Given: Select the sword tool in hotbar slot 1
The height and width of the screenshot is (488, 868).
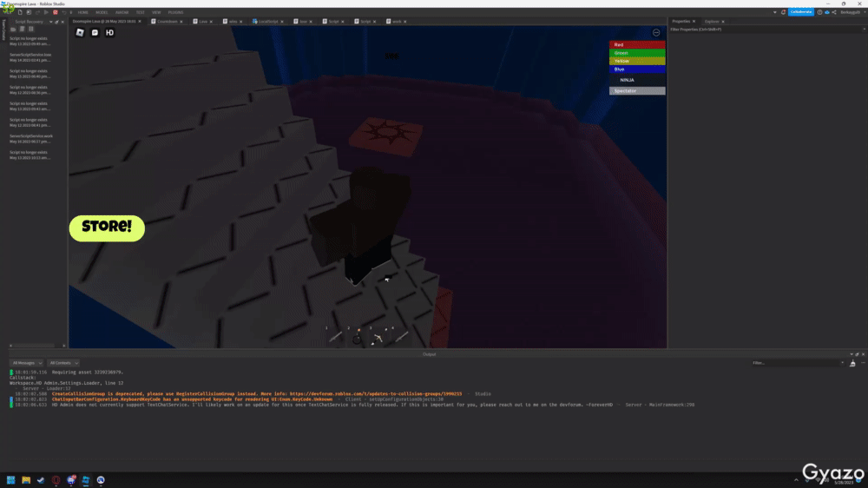Looking at the screenshot, I should click(x=335, y=336).
